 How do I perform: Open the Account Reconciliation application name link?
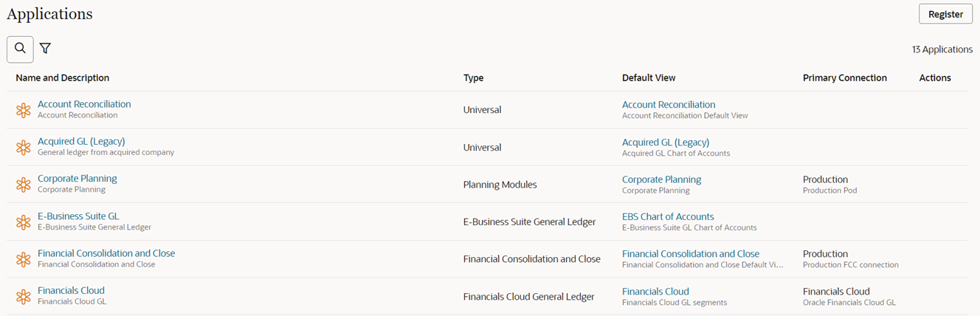coord(84,104)
